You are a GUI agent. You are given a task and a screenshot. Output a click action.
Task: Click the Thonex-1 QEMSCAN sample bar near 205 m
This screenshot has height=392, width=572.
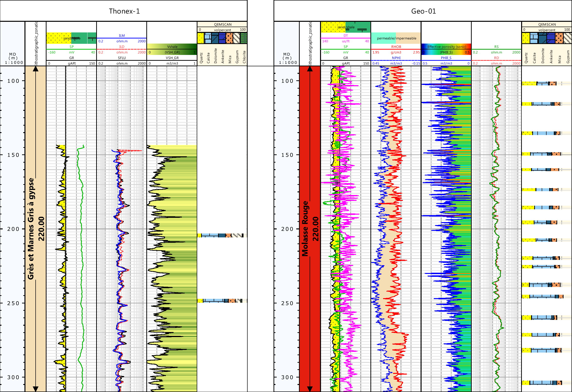coord(222,235)
